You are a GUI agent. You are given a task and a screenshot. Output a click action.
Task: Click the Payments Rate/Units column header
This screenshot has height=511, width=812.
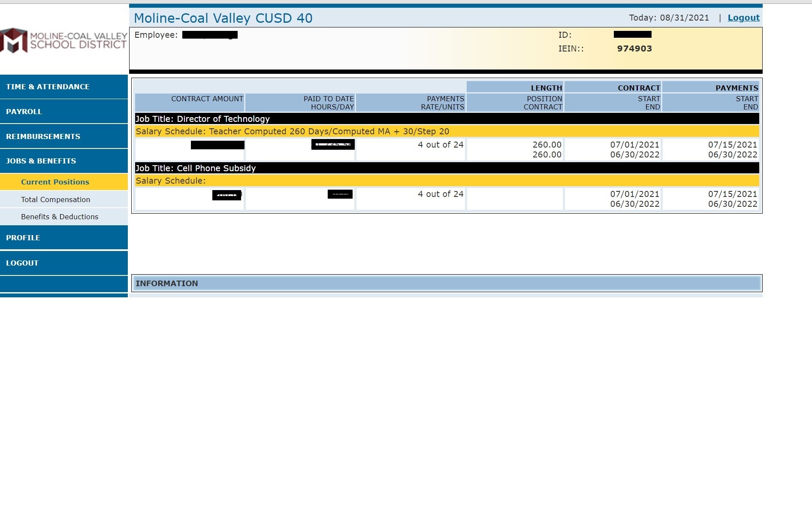442,103
